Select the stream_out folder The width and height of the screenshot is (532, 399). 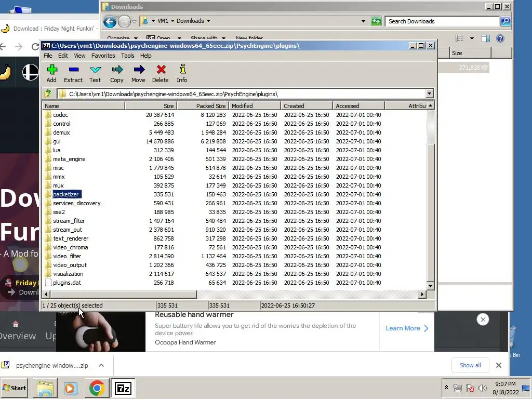tap(68, 229)
